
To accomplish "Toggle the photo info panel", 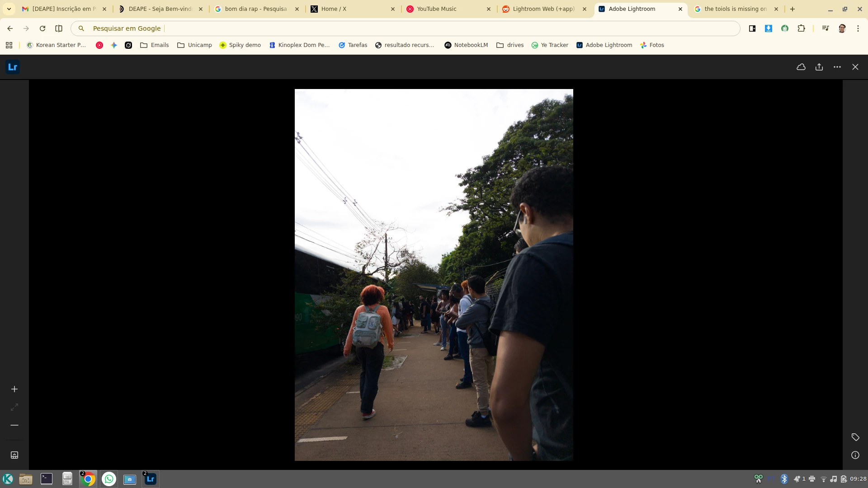I will (x=855, y=455).
